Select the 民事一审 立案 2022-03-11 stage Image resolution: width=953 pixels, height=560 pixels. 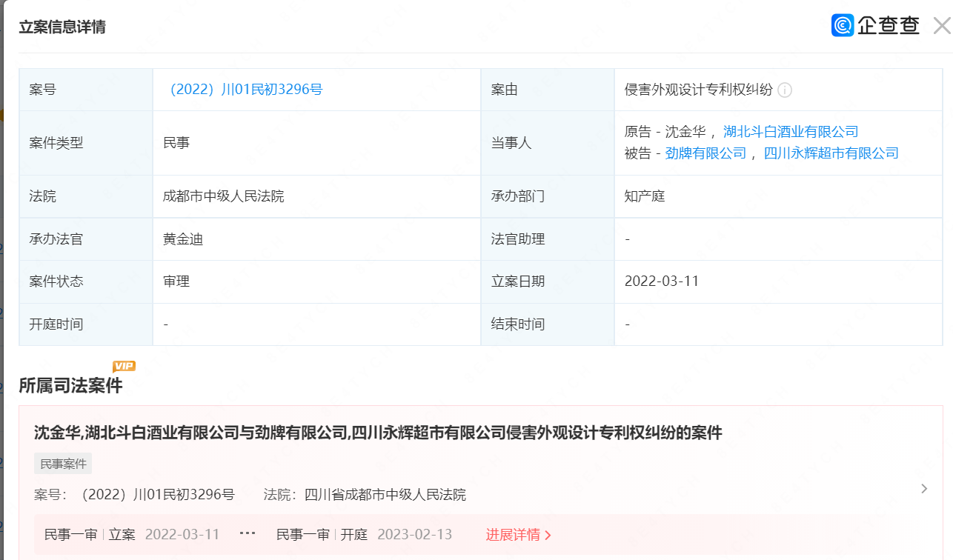(x=132, y=535)
